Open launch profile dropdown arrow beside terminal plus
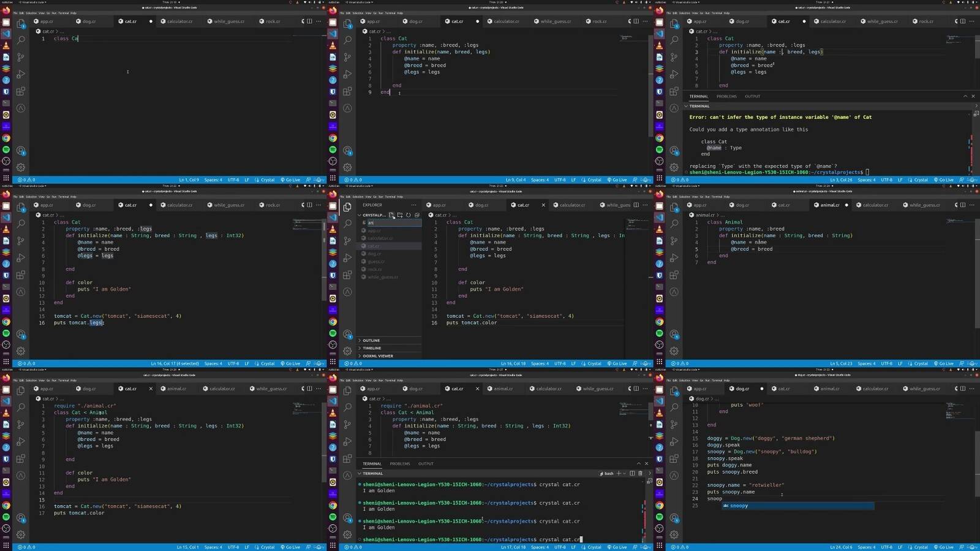Image resolution: width=980 pixels, height=551 pixels. click(624, 473)
